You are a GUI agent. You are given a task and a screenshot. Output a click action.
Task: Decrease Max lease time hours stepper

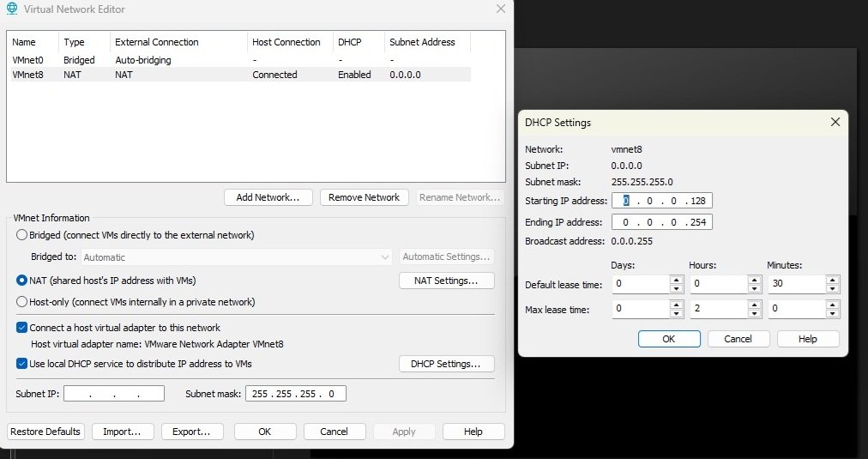[755, 313]
